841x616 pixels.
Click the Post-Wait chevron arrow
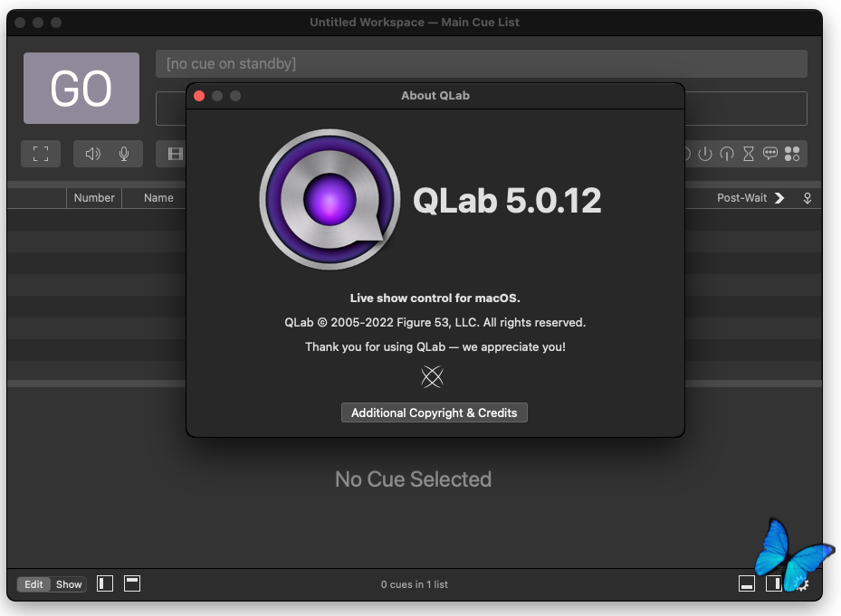click(x=779, y=198)
